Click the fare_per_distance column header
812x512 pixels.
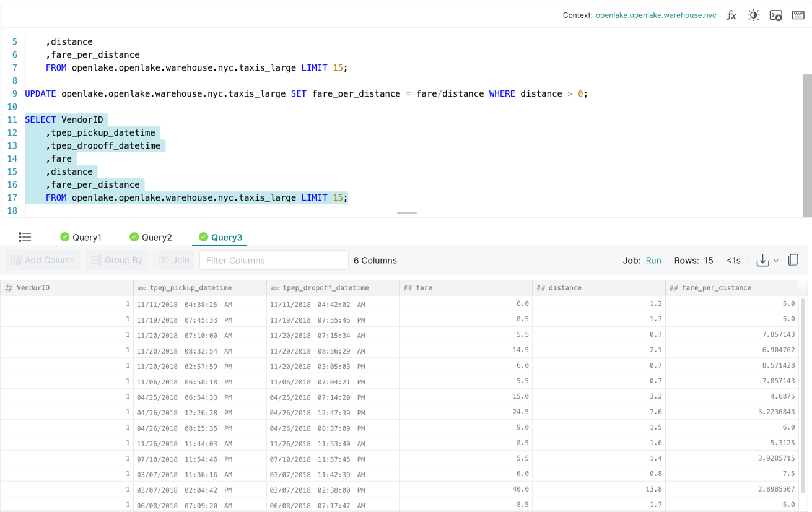click(717, 288)
